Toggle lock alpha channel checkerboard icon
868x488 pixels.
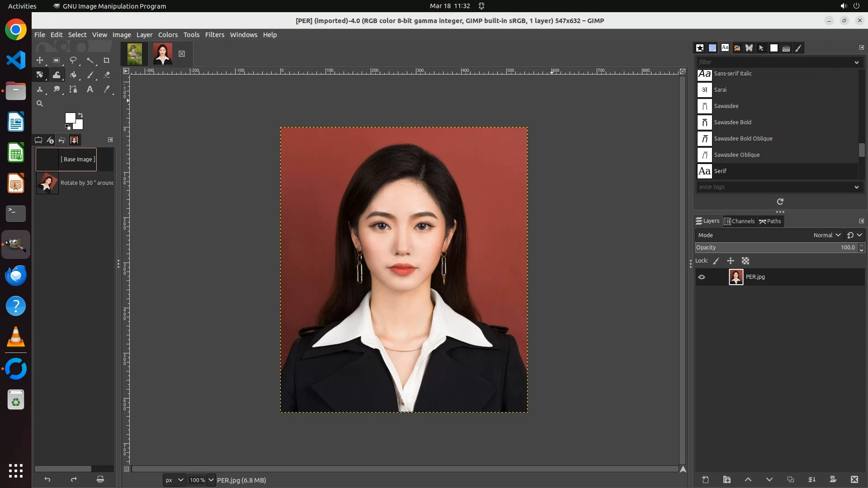point(745,261)
